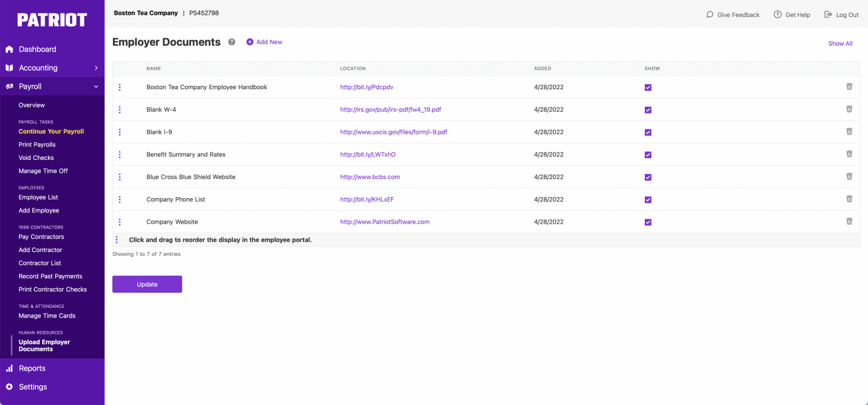
Task: Uncheck Show for Employee Handbook
Action: click(648, 88)
